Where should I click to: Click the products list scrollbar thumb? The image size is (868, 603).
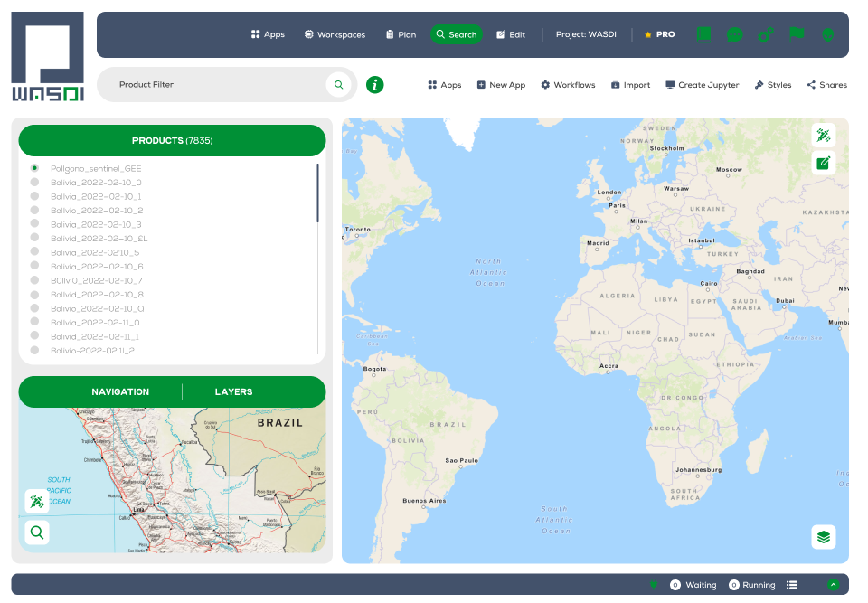317,193
